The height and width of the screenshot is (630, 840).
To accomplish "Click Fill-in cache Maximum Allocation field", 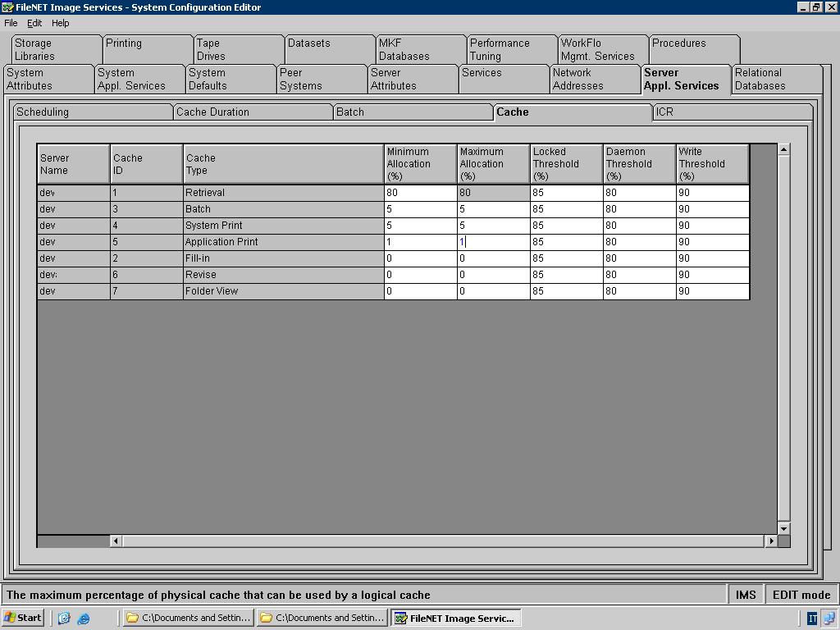I will tap(493, 258).
